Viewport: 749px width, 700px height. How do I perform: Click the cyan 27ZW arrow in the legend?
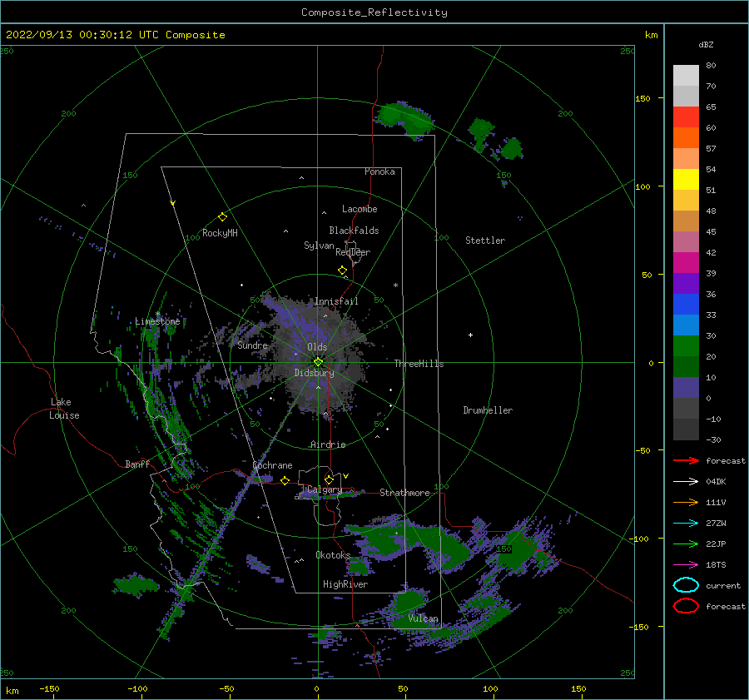(x=686, y=524)
